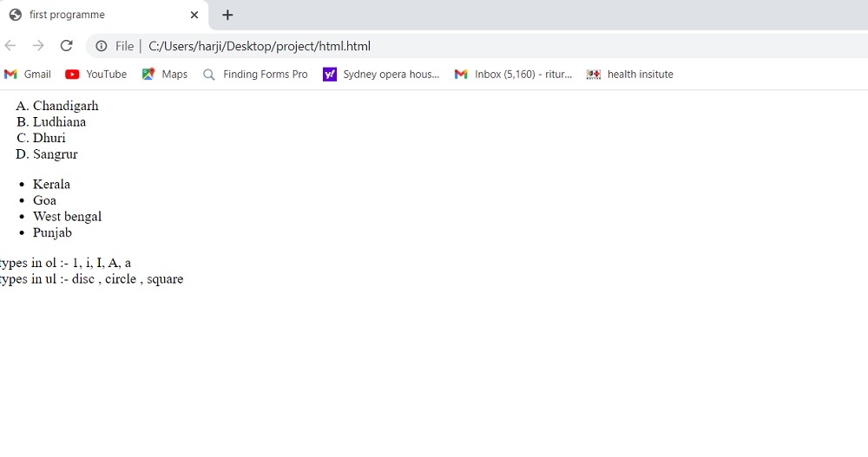The image size is (868, 457).
Task: Open a new tab with plus button
Action: 227,15
